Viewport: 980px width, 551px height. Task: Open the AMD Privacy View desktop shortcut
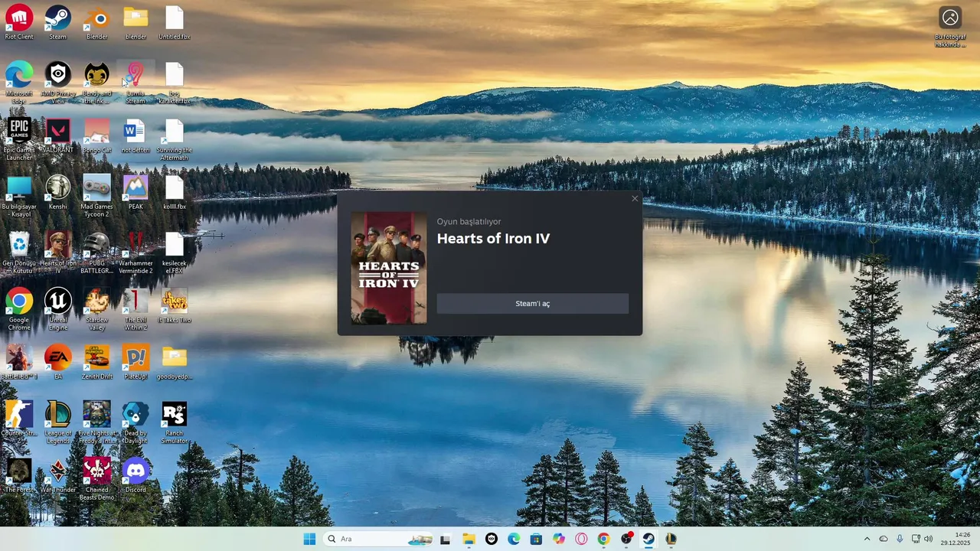tap(58, 83)
